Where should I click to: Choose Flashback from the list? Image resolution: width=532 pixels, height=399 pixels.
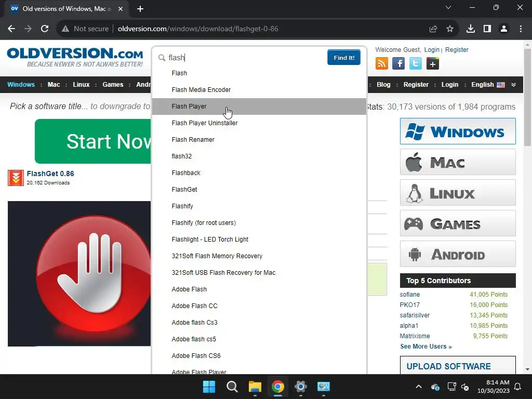click(x=259, y=173)
